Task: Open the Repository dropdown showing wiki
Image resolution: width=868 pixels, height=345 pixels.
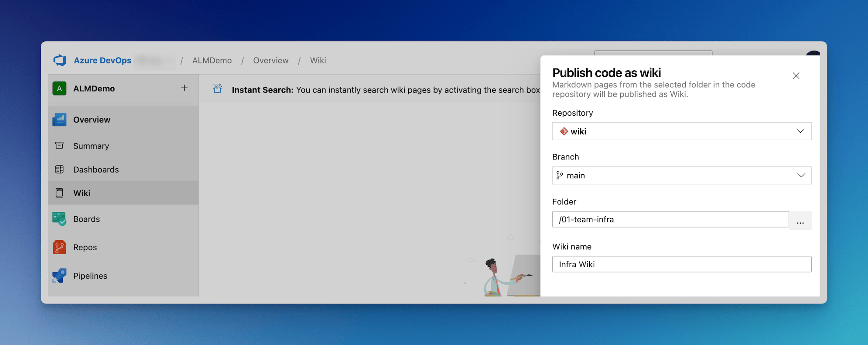Action: click(682, 131)
